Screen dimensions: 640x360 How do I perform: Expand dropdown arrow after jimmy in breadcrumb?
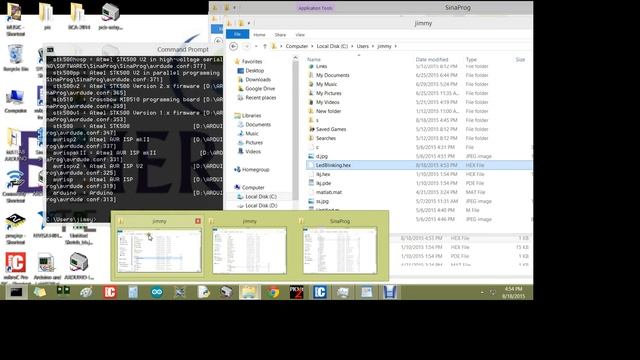tap(396, 46)
